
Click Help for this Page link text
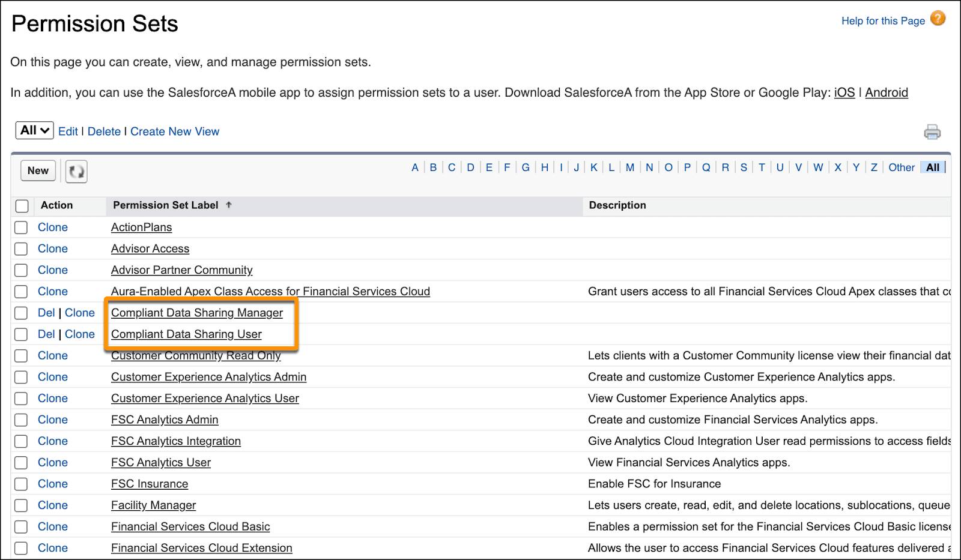click(x=883, y=21)
